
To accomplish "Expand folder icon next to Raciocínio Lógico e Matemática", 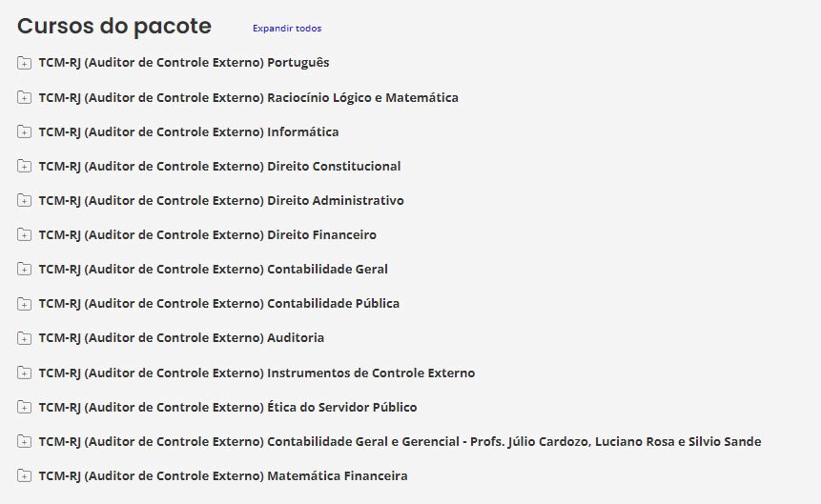I will (x=24, y=98).
